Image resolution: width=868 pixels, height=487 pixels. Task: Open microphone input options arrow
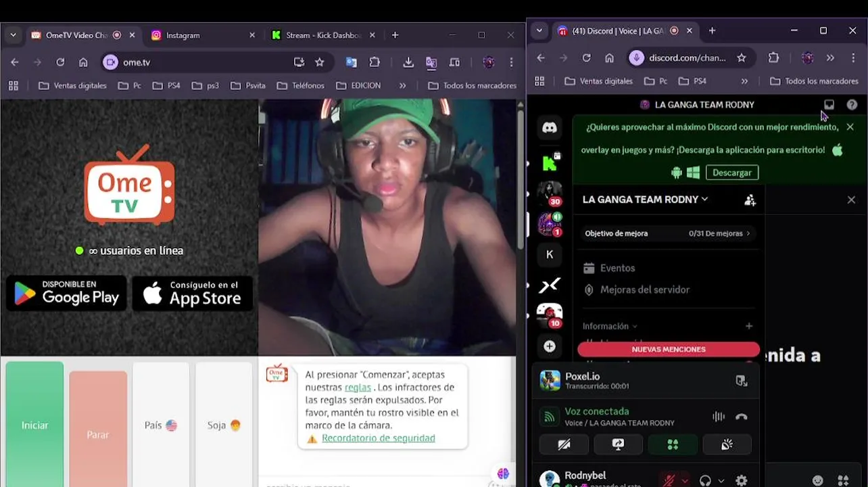click(685, 481)
